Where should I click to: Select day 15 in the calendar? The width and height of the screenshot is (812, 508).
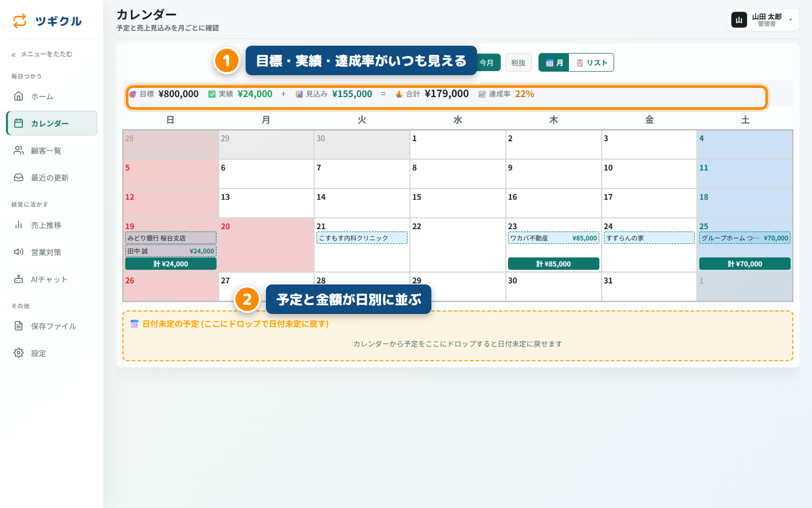(458, 203)
